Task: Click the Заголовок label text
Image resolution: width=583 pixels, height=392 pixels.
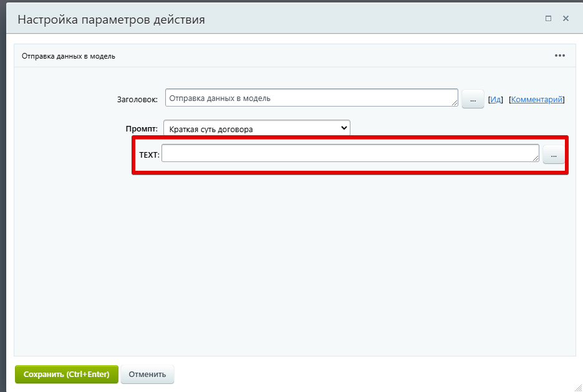Action: pos(137,99)
